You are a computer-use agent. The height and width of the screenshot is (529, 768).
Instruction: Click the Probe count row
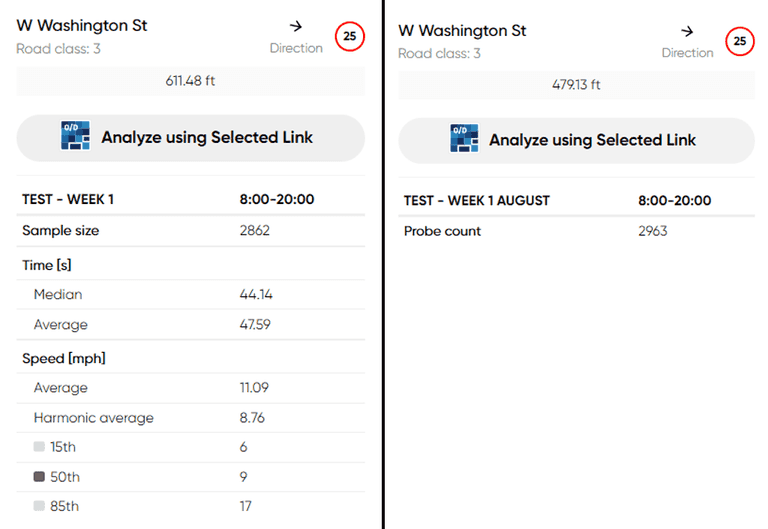point(576,231)
